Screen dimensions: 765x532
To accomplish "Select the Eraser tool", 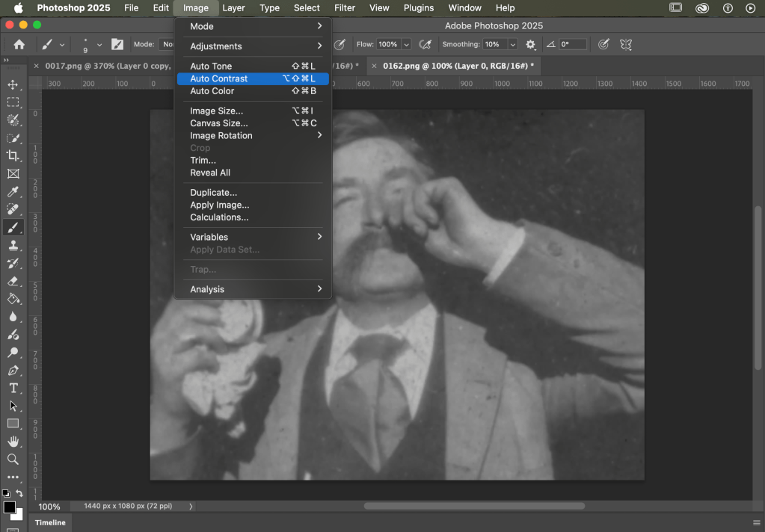I will [x=13, y=281].
